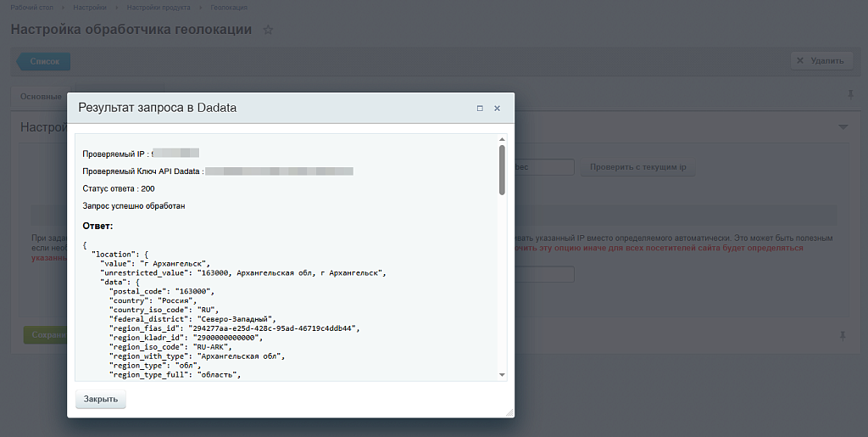
Task: Open the Основные tab
Action: (x=40, y=97)
